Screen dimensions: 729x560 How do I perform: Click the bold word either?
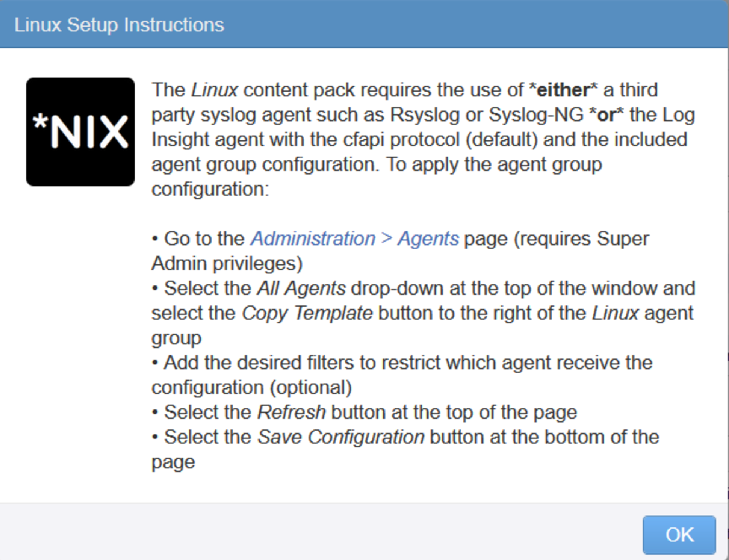(x=563, y=89)
